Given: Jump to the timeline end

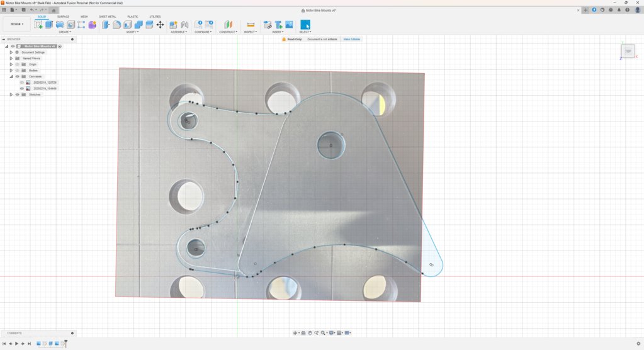Looking at the screenshot, I should pos(29,344).
